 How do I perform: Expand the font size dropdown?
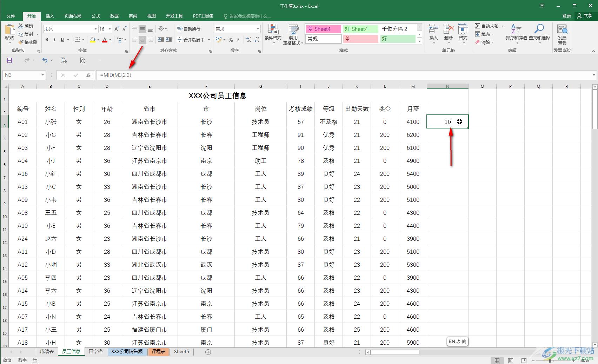[110, 29]
